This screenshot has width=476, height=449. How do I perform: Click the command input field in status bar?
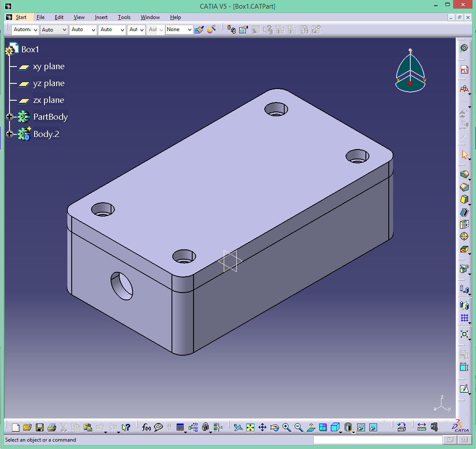pyautogui.click(x=378, y=440)
